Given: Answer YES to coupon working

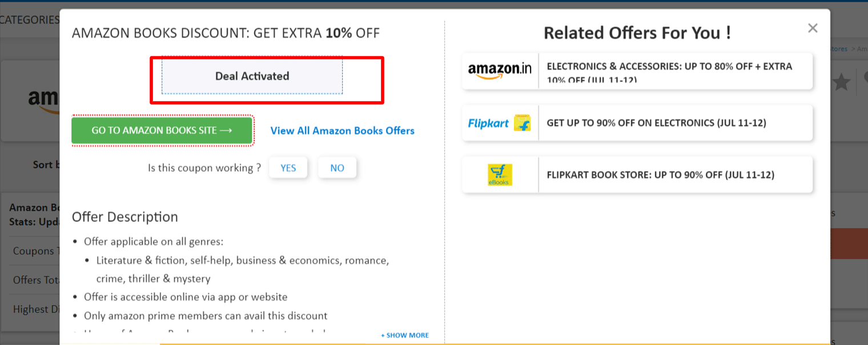Looking at the screenshot, I should tap(288, 168).
